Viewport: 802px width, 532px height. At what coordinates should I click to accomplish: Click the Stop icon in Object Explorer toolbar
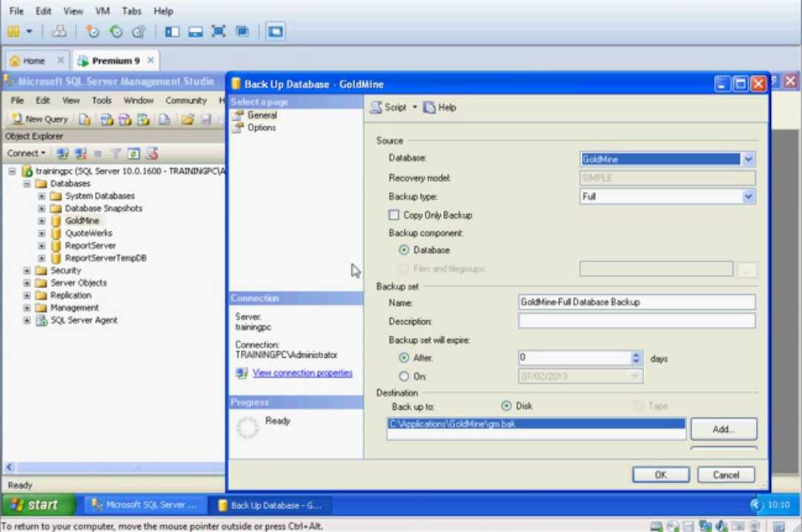[98, 153]
